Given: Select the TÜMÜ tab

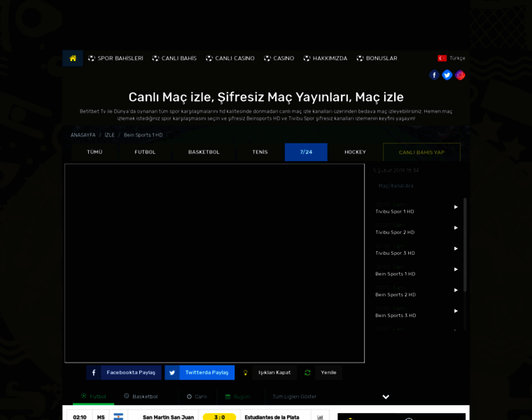Looking at the screenshot, I should click(x=94, y=152).
